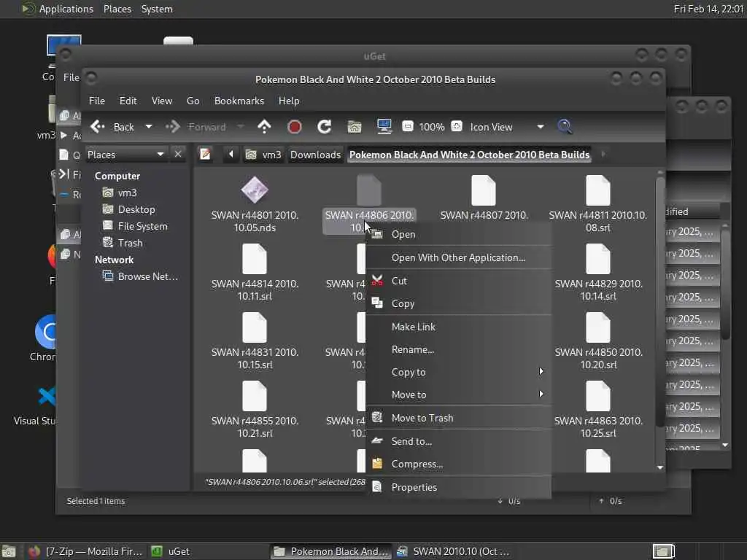
Task: Toggle the location edit pencil icon
Action: (x=205, y=155)
